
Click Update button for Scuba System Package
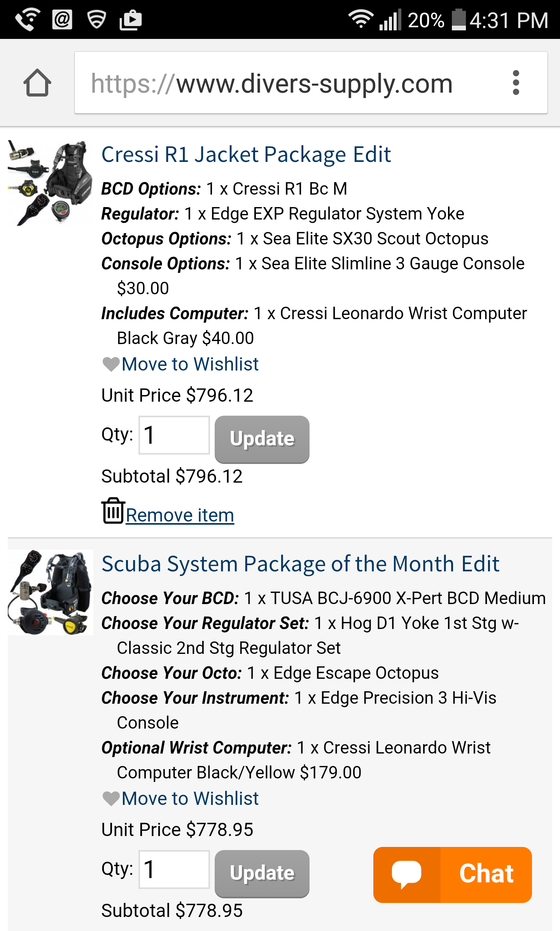[x=262, y=874]
